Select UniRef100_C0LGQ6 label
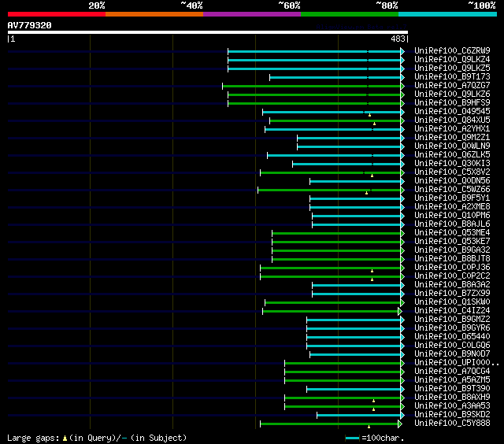 click(x=452, y=346)
